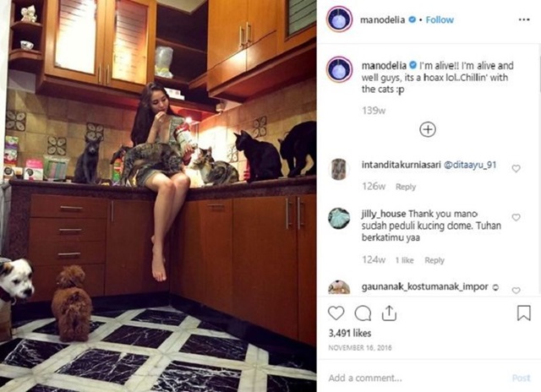Image resolution: width=541 pixels, height=392 pixels.
Task: Share the post via share icon
Action: click(x=389, y=313)
